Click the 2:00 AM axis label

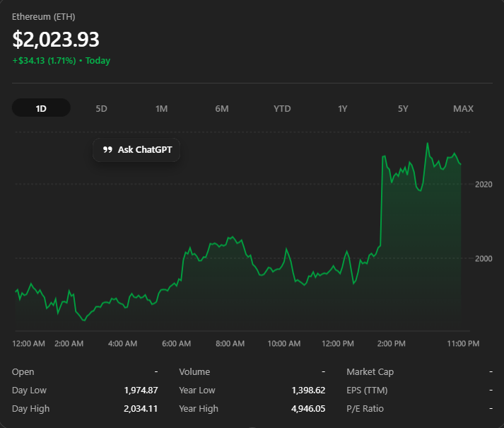(69, 344)
